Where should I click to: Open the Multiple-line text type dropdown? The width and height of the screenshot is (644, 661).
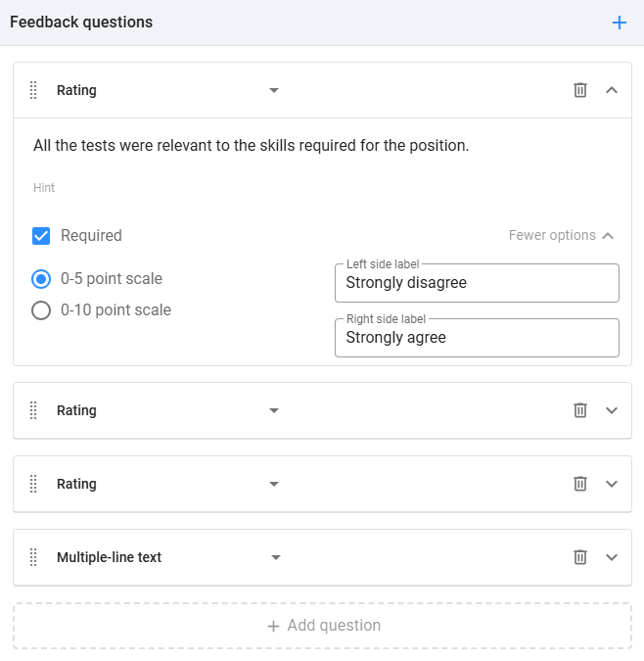point(276,557)
